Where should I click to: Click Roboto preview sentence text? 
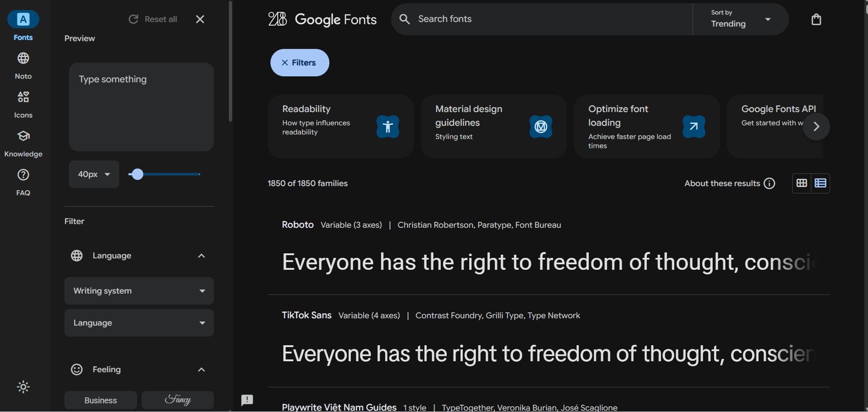(x=548, y=262)
